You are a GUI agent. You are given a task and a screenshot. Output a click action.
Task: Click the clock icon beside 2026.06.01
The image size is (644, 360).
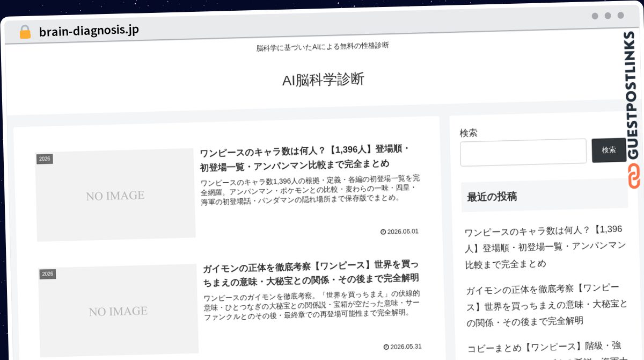(383, 232)
